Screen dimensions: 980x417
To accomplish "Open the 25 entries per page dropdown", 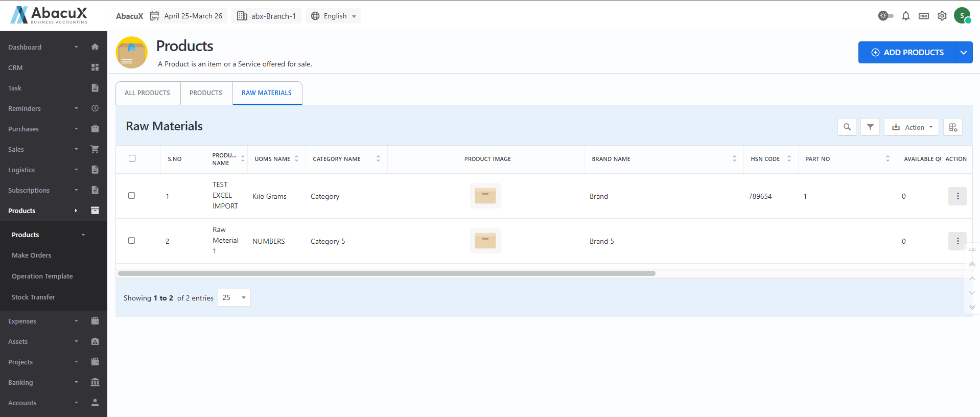I will 234,297.
